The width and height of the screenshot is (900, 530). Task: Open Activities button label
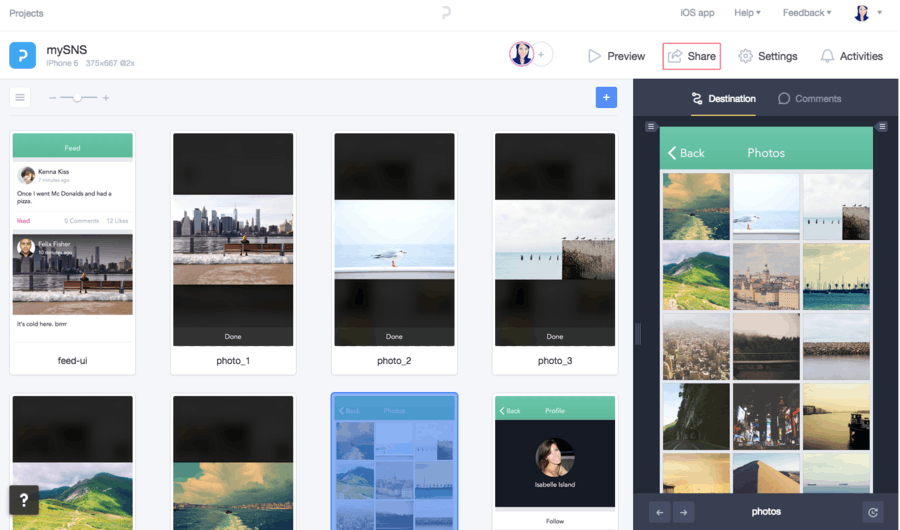tap(861, 56)
